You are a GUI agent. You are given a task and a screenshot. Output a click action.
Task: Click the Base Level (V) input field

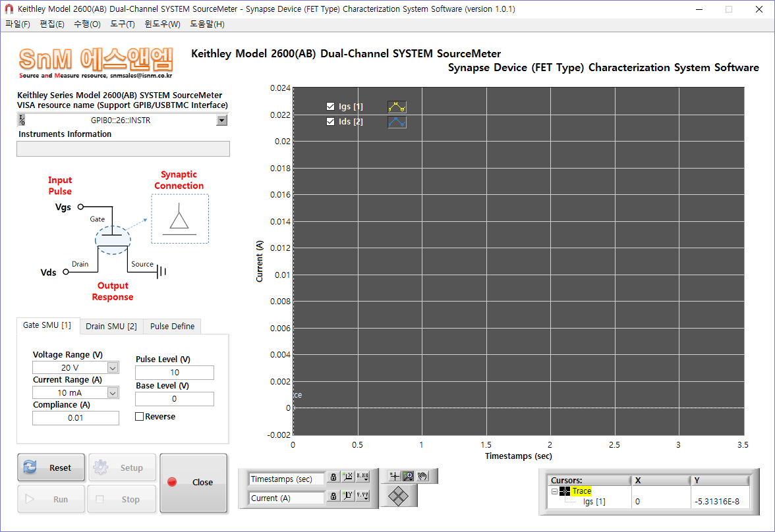coord(175,398)
